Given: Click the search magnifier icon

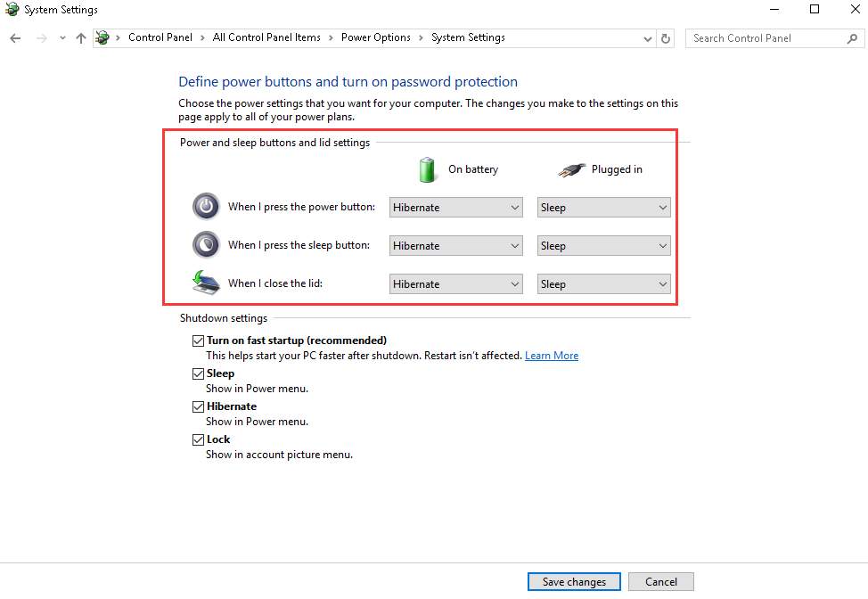Looking at the screenshot, I should click(852, 38).
